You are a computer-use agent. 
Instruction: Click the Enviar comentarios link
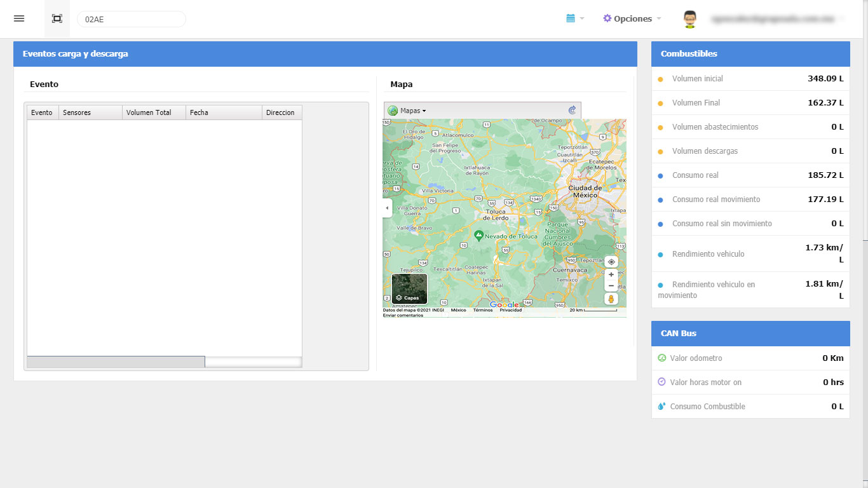point(403,315)
